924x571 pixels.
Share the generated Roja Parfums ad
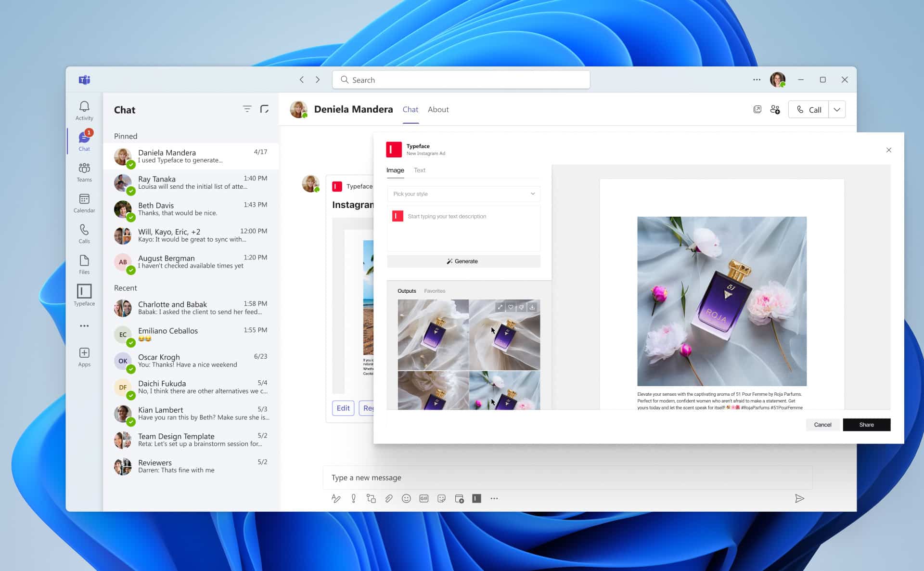(x=866, y=425)
